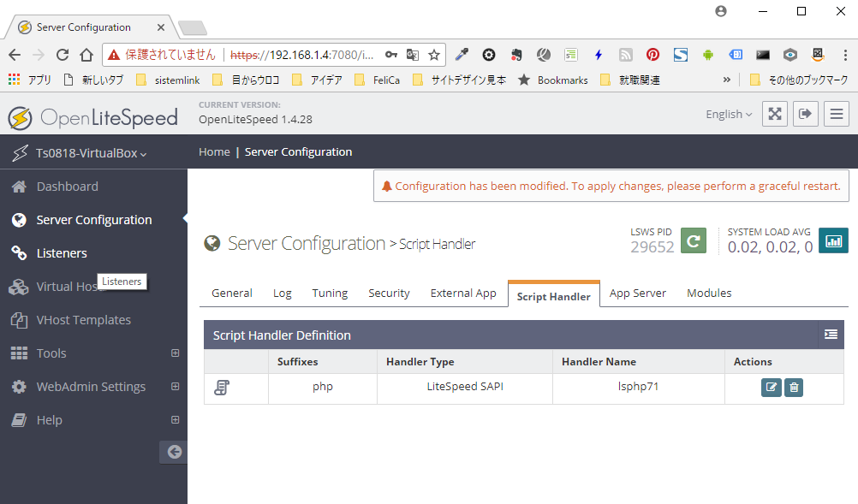Click the browser home button
This screenshot has width=858, height=504.
point(86,54)
